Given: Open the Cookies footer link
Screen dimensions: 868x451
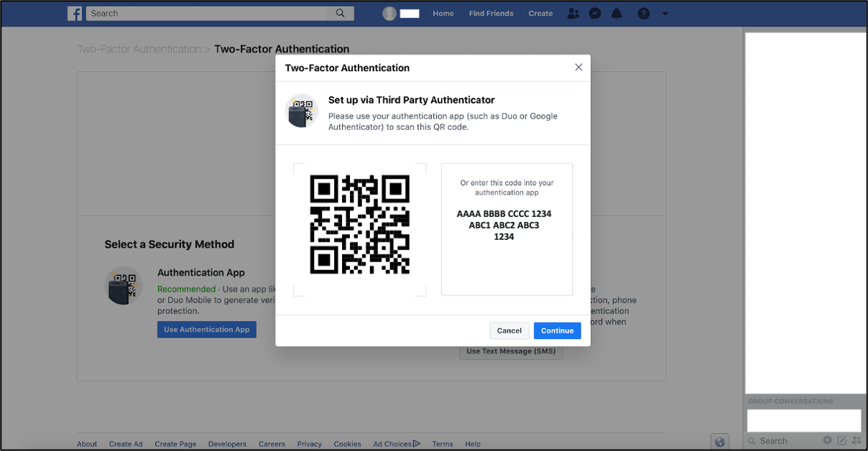Looking at the screenshot, I should coord(347,444).
